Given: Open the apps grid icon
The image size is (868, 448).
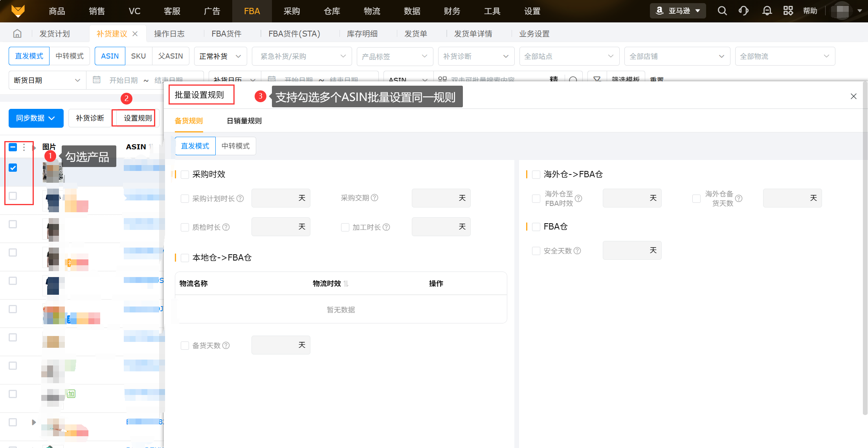Looking at the screenshot, I should tap(788, 11).
